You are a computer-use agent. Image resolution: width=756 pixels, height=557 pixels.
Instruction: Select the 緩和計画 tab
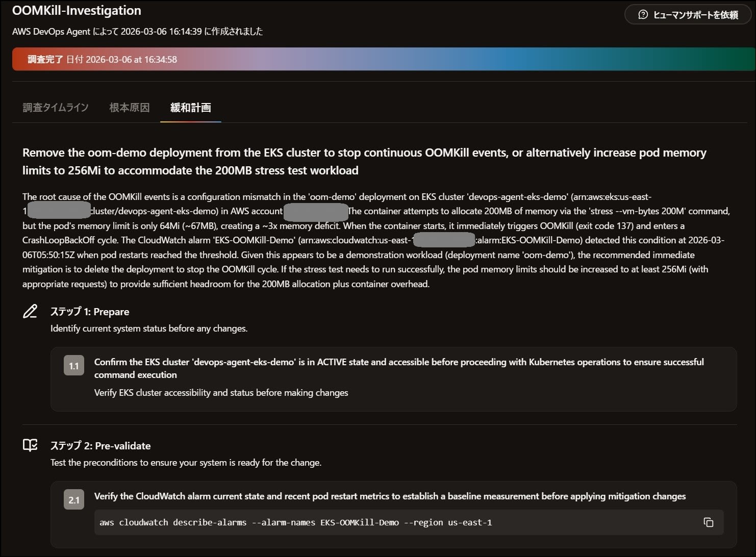pos(191,108)
